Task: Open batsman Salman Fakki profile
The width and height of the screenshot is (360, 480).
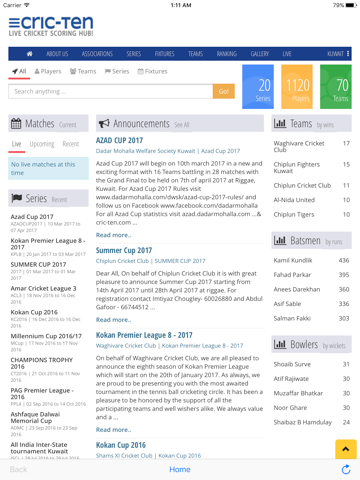Action: pos(292,318)
